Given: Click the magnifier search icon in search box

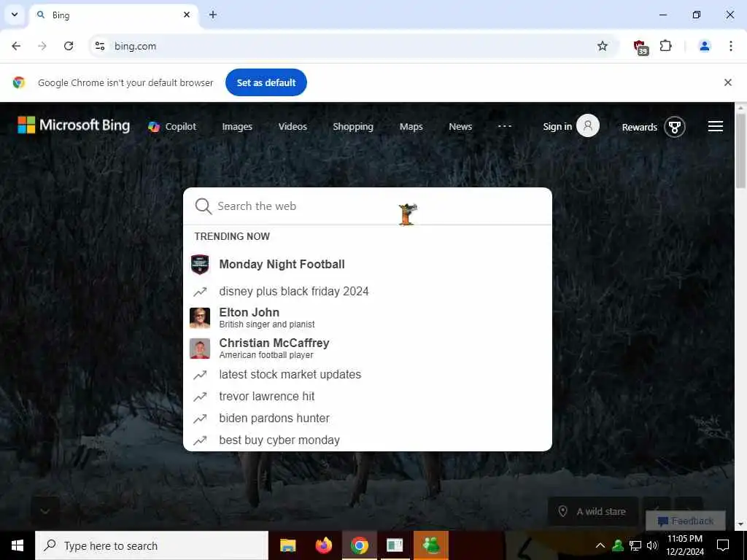Looking at the screenshot, I should coord(203,206).
